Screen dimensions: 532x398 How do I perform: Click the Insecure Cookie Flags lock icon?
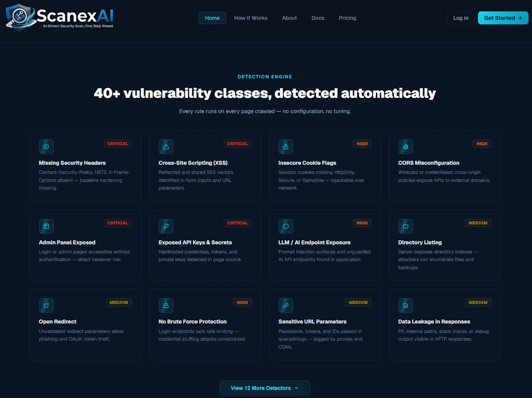coord(286,147)
